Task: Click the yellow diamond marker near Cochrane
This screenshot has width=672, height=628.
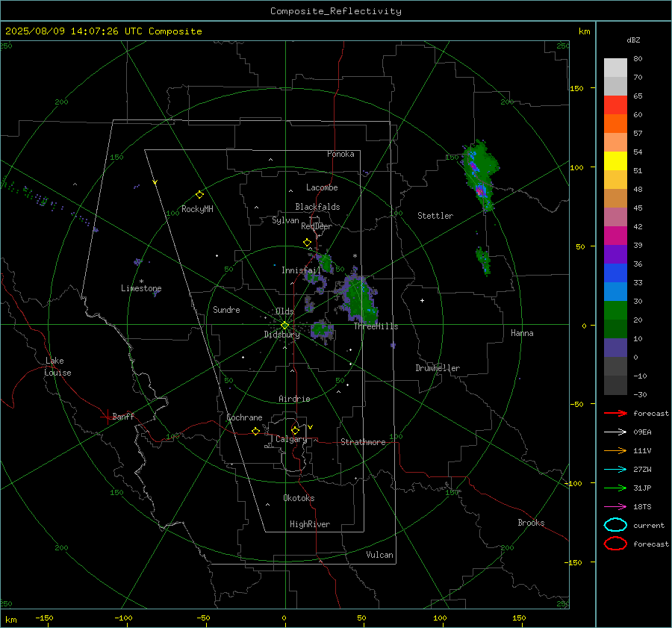Action: pyautogui.click(x=256, y=431)
